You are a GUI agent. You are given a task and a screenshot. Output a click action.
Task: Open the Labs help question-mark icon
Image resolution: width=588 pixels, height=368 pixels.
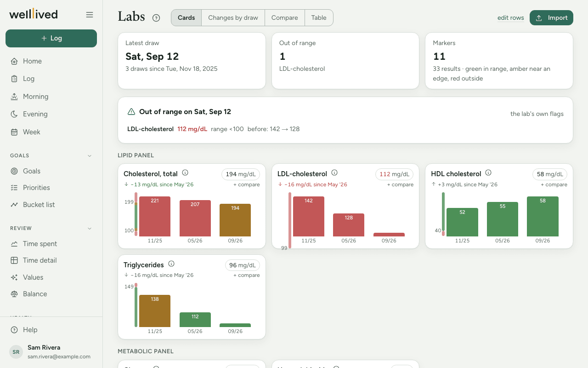point(156,18)
